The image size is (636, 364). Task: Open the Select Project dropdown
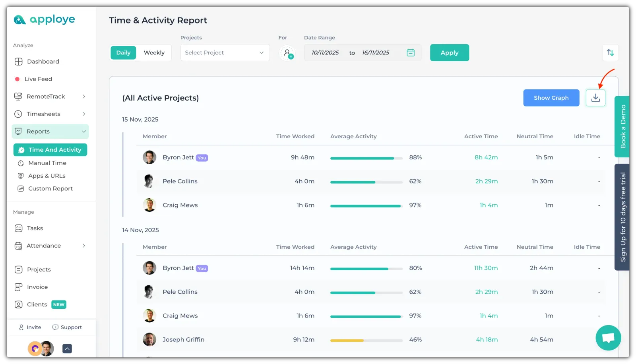pos(225,52)
